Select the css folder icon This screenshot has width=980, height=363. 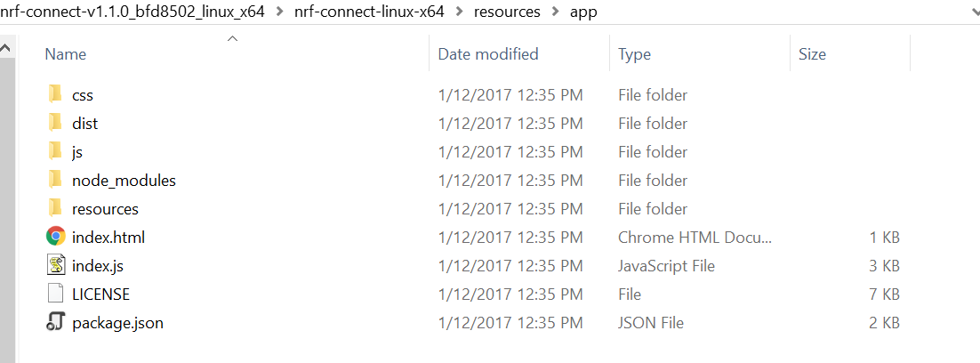55,95
